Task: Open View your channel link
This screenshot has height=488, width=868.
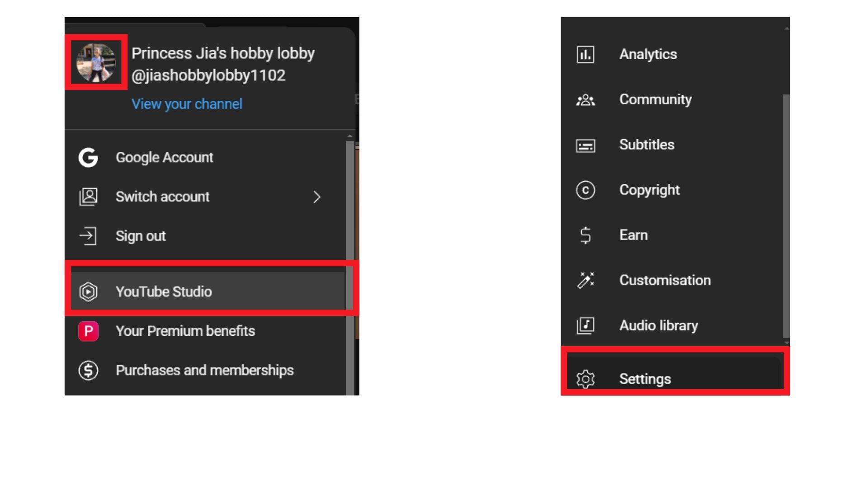Action: [x=187, y=104]
